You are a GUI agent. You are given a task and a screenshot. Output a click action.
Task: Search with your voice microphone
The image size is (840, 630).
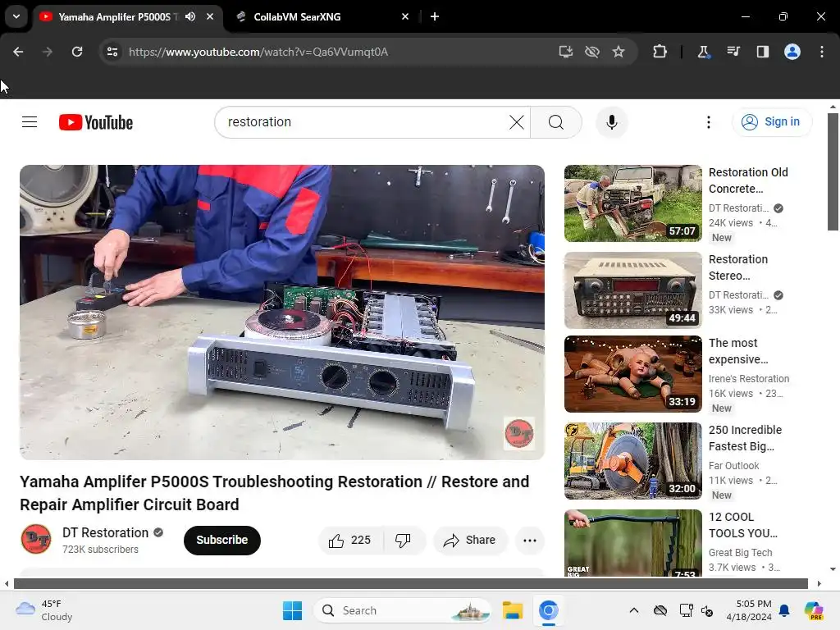(612, 122)
